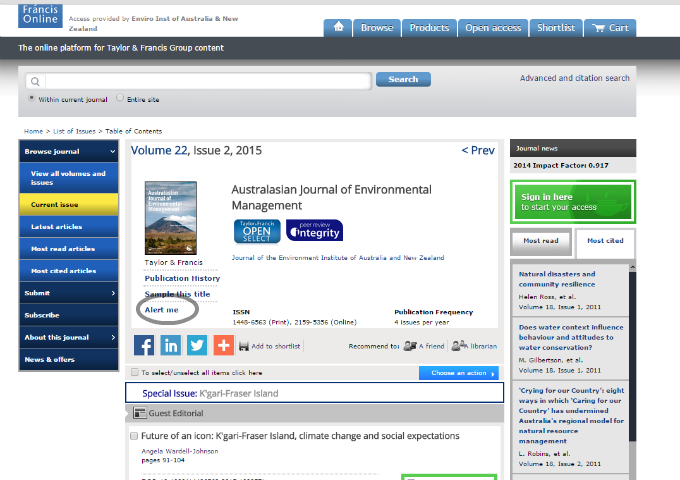Expand the Submit sidebar menu
The height and width of the screenshot is (480, 680).
pos(68,293)
